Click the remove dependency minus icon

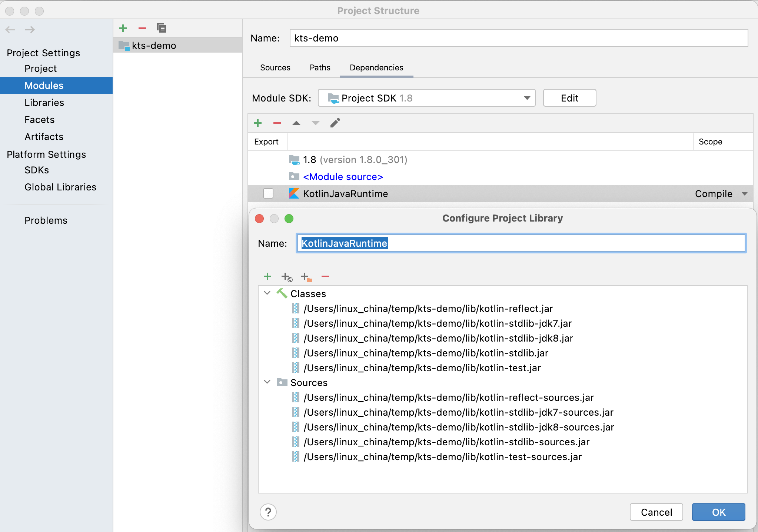[x=277, y=123]
